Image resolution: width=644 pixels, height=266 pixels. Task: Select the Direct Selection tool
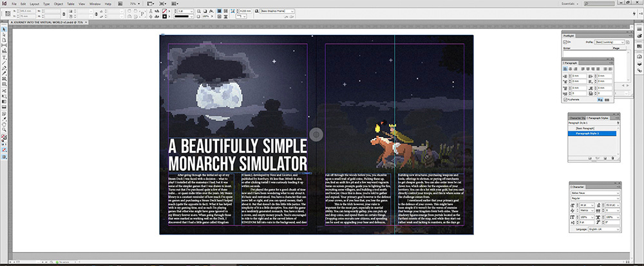click(x=4, y=35)
